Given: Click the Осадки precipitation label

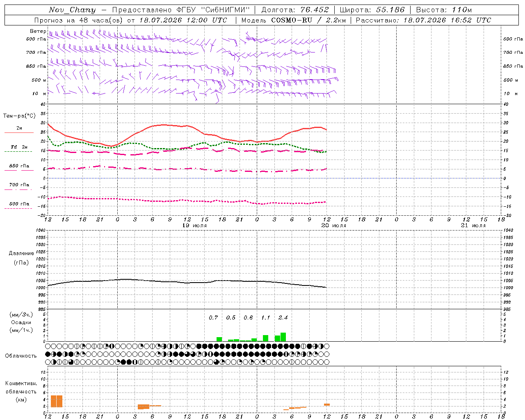Looking at the screenshot, I should [21, 322].
